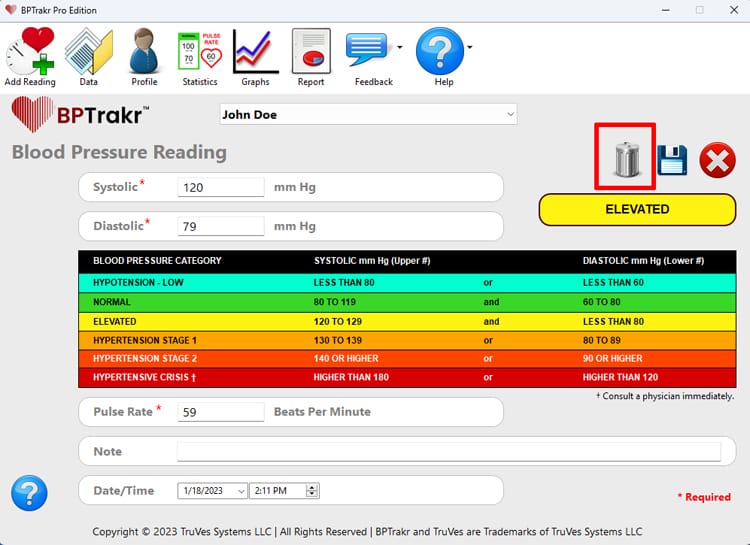Cancel with the red X icon
Screen dimensions: 750x545
click(717, 160)
